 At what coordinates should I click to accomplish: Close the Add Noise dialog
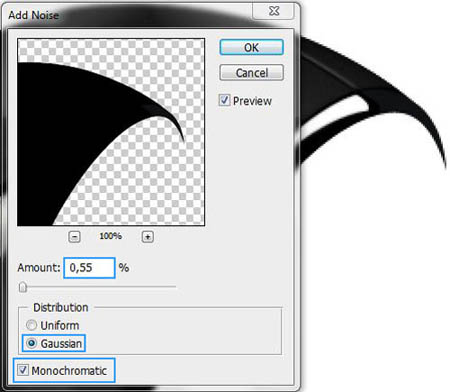click(x=274, y=11)
